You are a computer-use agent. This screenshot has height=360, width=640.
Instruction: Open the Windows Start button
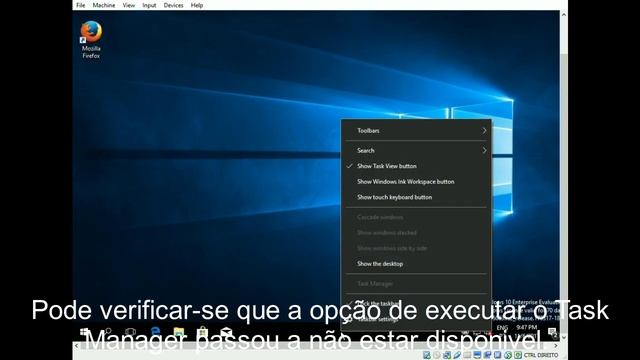[84, 332]
